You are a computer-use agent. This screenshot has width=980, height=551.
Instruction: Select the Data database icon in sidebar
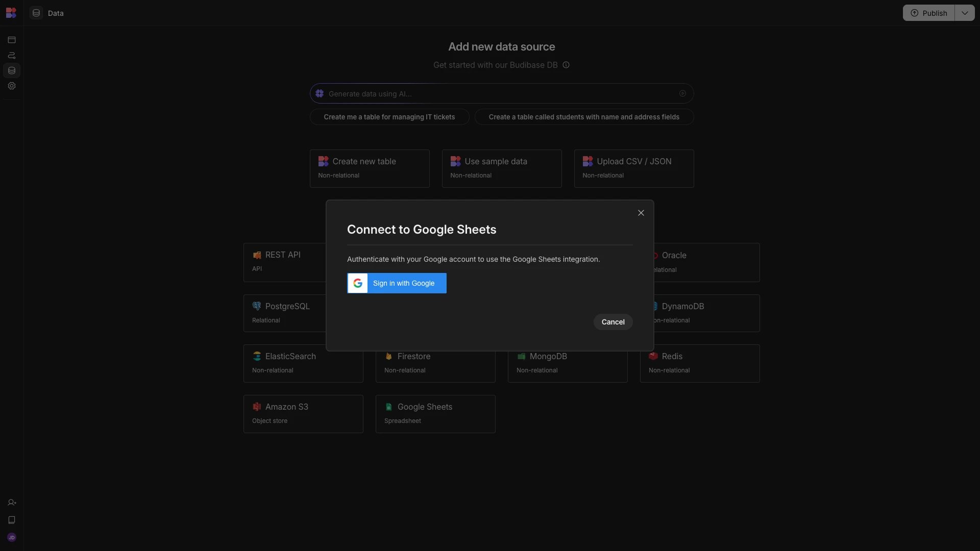(x=12, y=70)
